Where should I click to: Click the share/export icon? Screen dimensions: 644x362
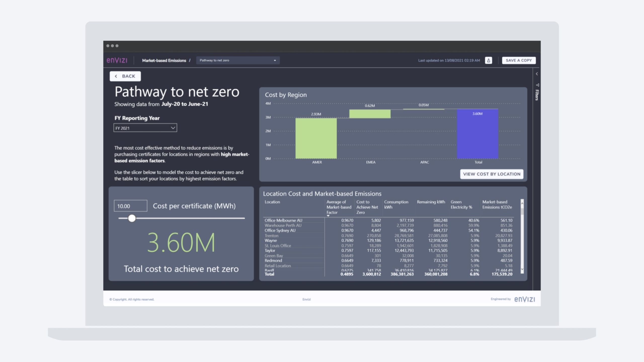[x=488, y=60]
